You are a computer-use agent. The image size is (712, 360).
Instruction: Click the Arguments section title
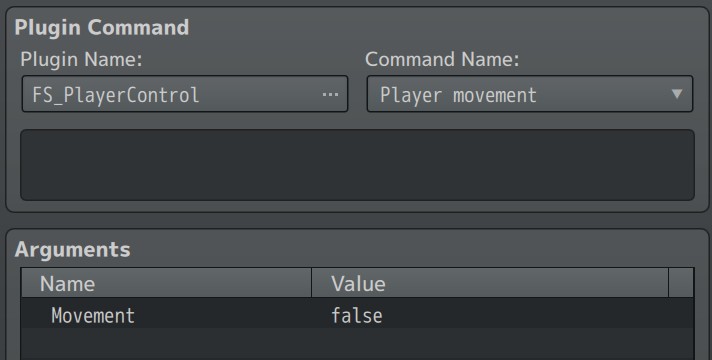click(x=73, y=250)
